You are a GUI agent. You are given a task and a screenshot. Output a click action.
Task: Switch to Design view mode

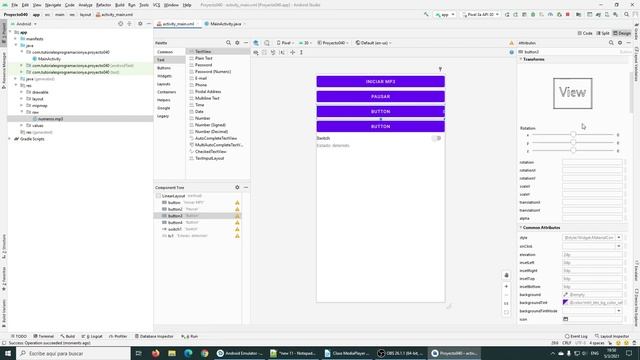coord(622,33)
